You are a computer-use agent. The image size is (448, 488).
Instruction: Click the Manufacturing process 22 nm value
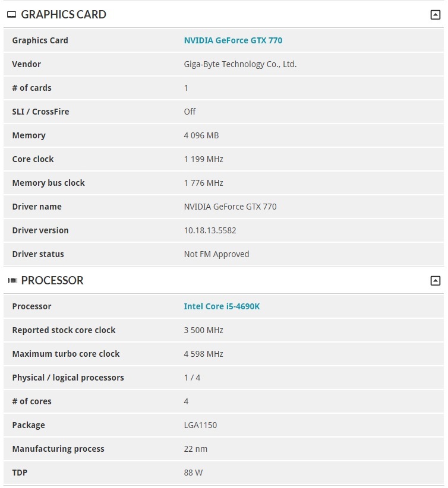click(195, 449)
